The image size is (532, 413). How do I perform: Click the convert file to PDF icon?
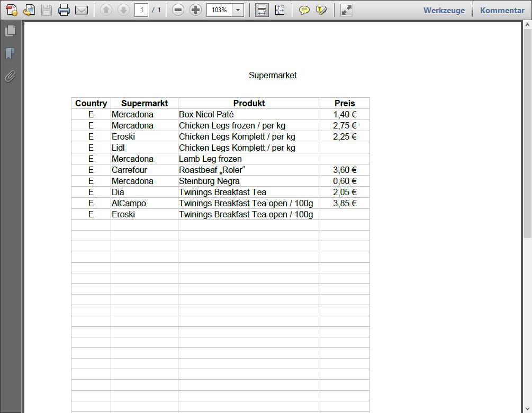(29, 10)
